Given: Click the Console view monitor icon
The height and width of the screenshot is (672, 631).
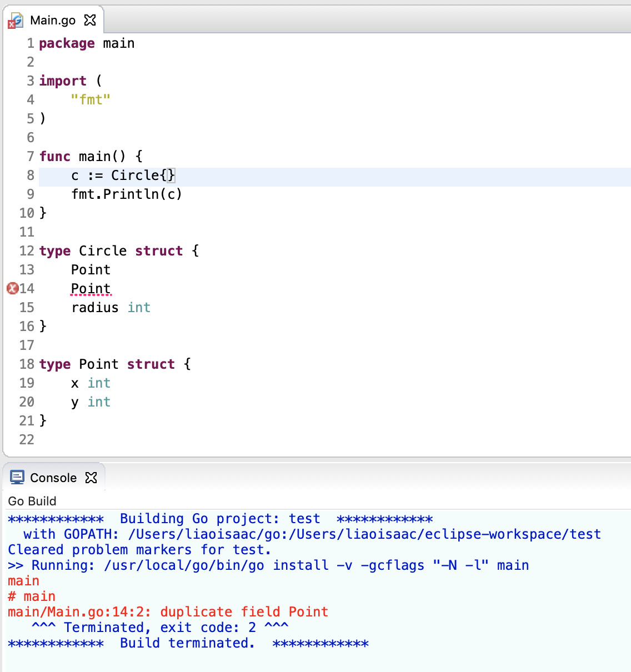Looking at the screenshot, I should tap(17, 478).
